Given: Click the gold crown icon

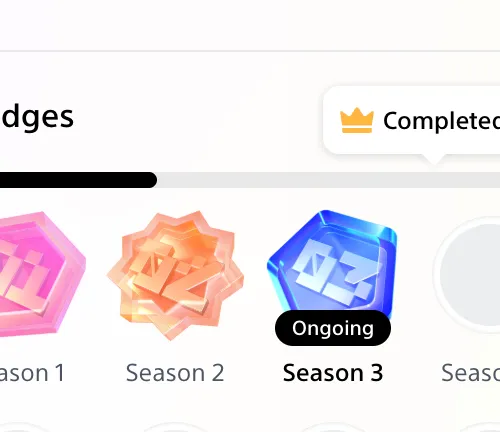Looking at the screenshot, I should tap(357, 120).
